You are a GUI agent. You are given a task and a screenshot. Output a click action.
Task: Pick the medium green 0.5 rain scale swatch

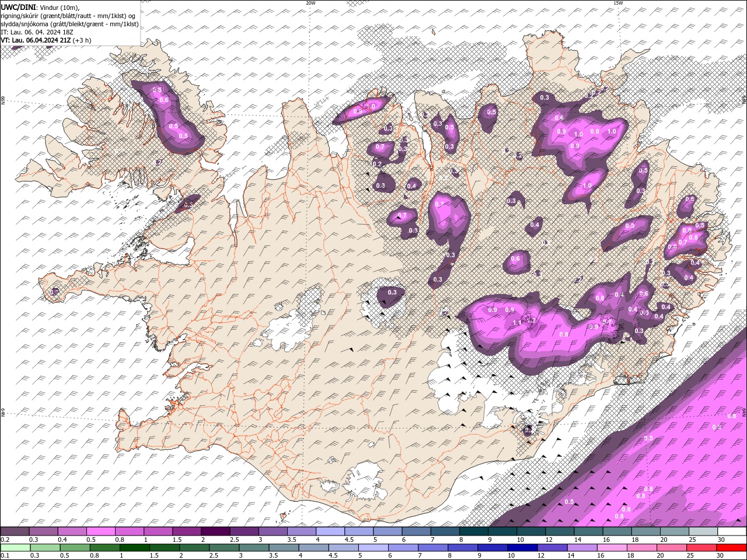(75, 548)
